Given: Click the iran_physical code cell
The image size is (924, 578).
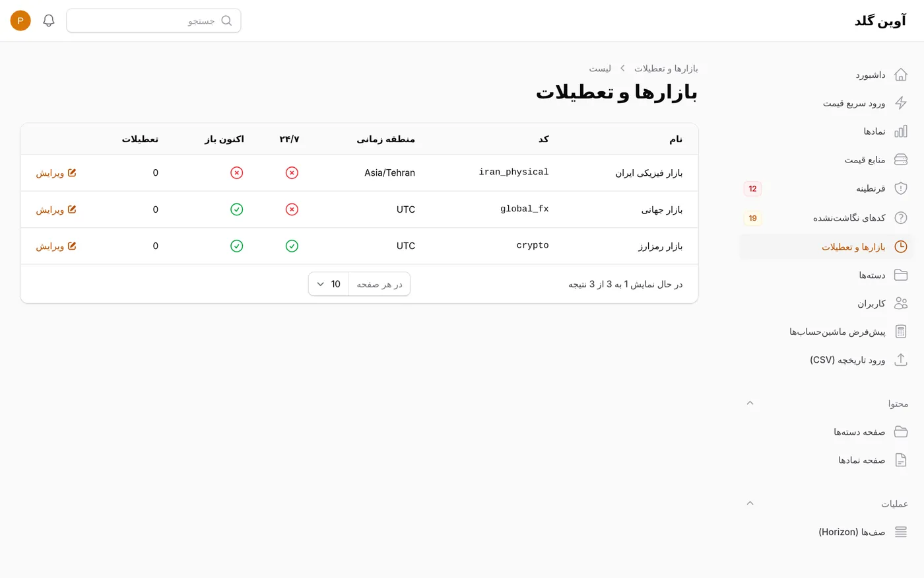Looking at the screenshot, I should pyautogui.click(x=513, y=172).
